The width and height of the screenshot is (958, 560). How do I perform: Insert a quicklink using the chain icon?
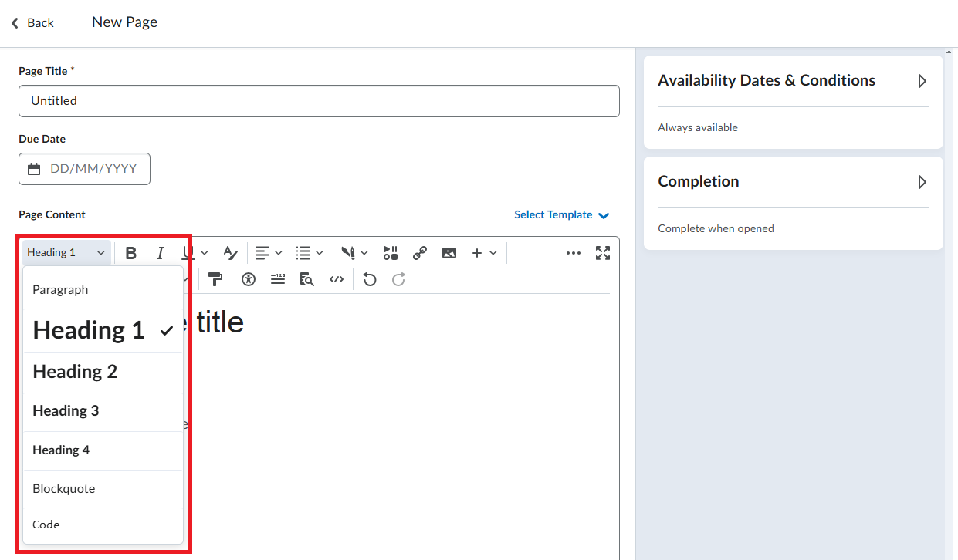[x=420, y=253]
